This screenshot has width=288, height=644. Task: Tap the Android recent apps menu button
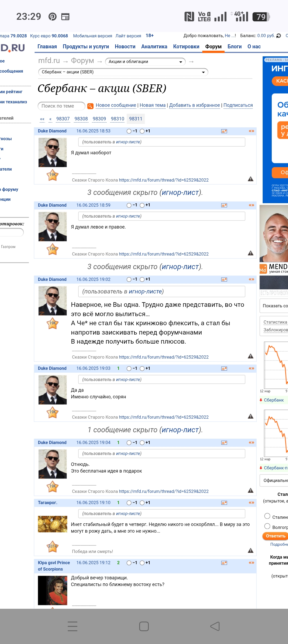pyautogui.click(x=73, y=626)
